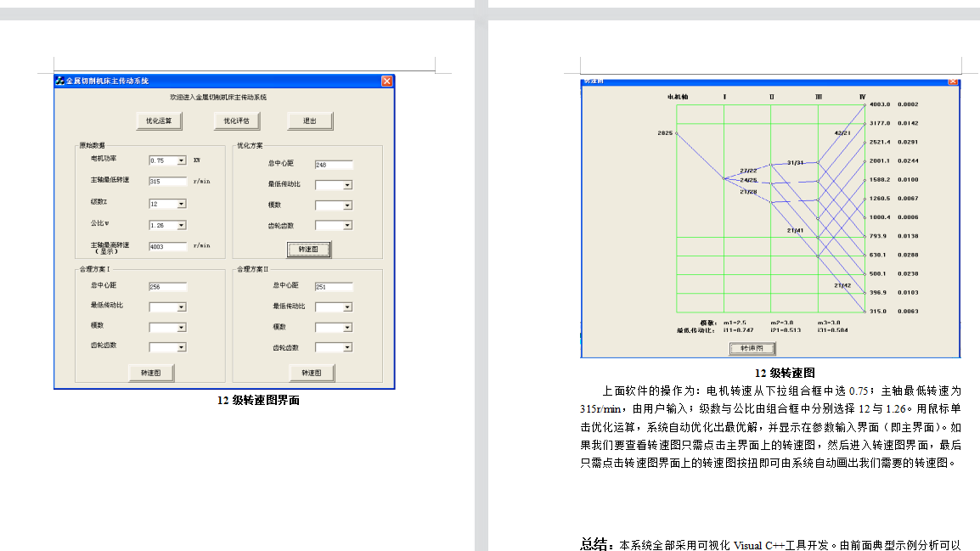Screen dimensions: 980x551
Task: Click 总中心距 field showing 256 in 合理方案I
Action: point(167,287)
